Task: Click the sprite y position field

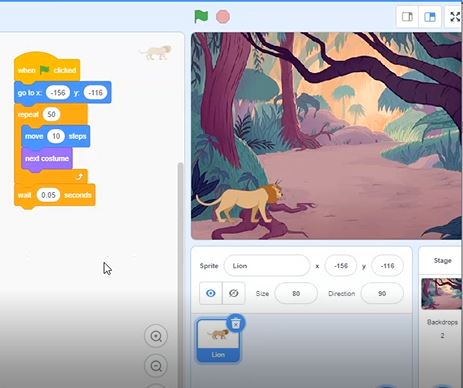Action: 387,266
